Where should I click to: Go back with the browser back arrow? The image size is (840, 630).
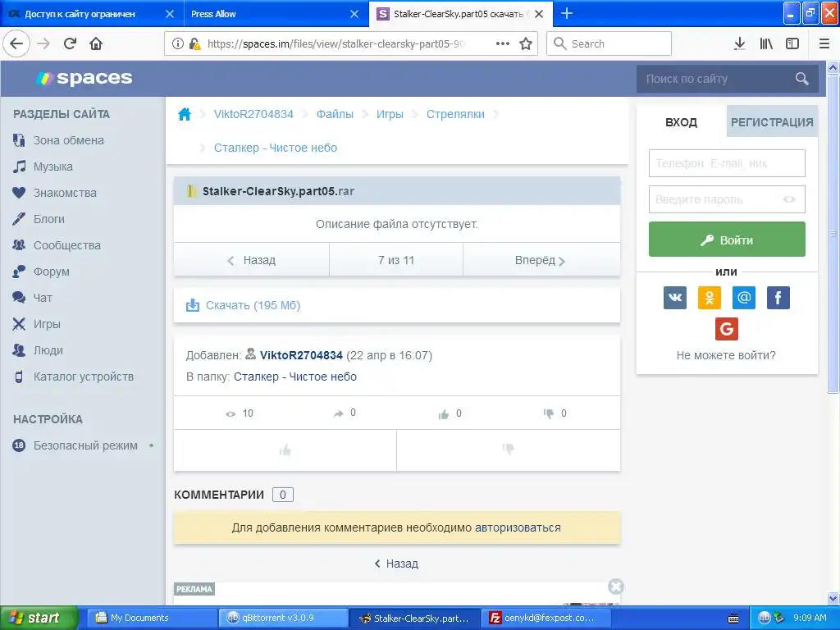click(x=16, y=43)
